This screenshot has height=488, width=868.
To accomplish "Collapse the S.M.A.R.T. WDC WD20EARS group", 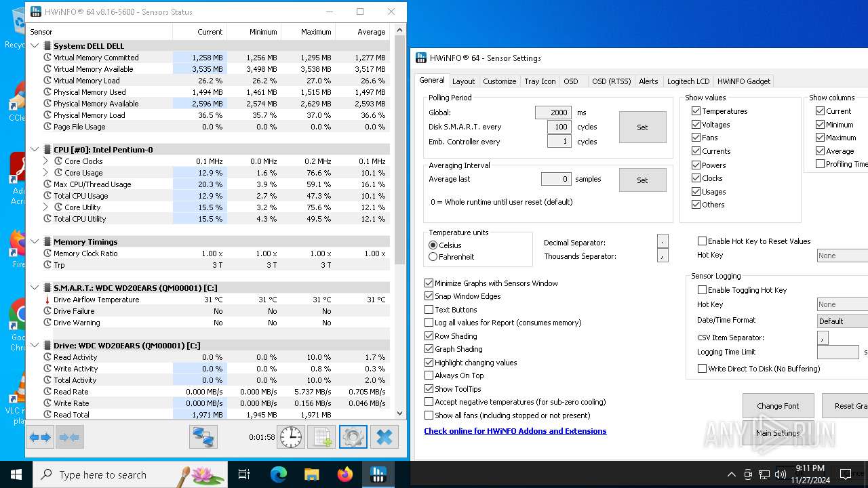I will click(x=35, y=288).
